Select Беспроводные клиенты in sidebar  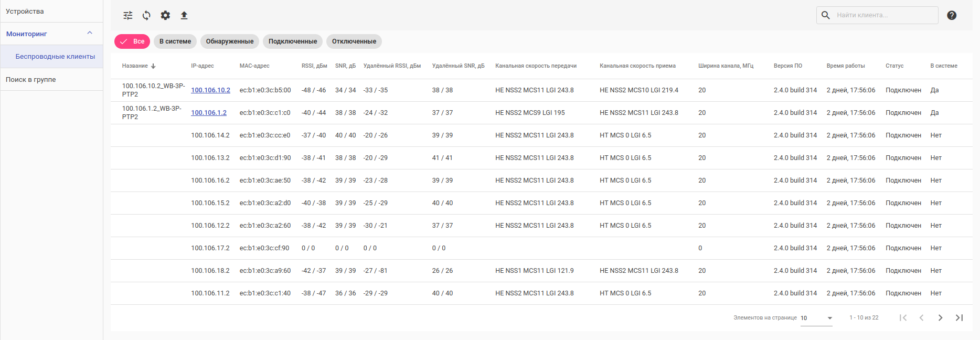click(x=55, y=57)
